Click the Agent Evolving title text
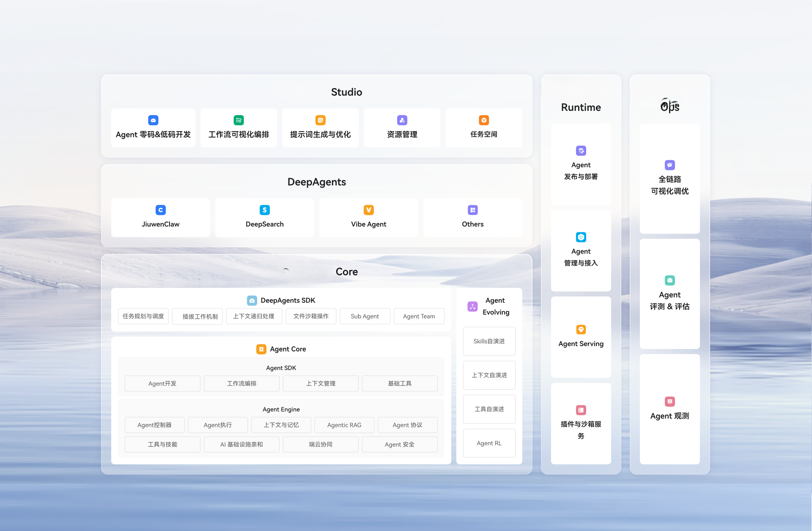Viewport: 812px width, 531px height. tap(496, 306)
